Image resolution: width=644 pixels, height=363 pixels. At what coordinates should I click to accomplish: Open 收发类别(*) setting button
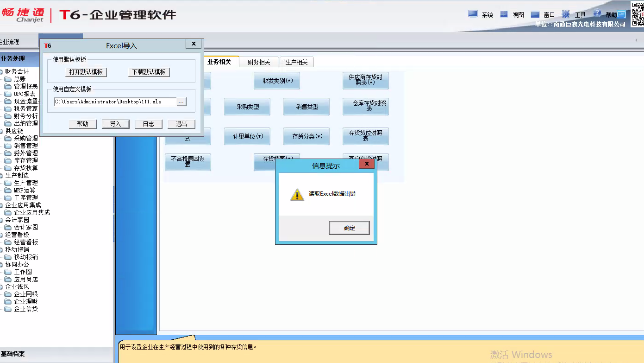(x=277, y=81)
